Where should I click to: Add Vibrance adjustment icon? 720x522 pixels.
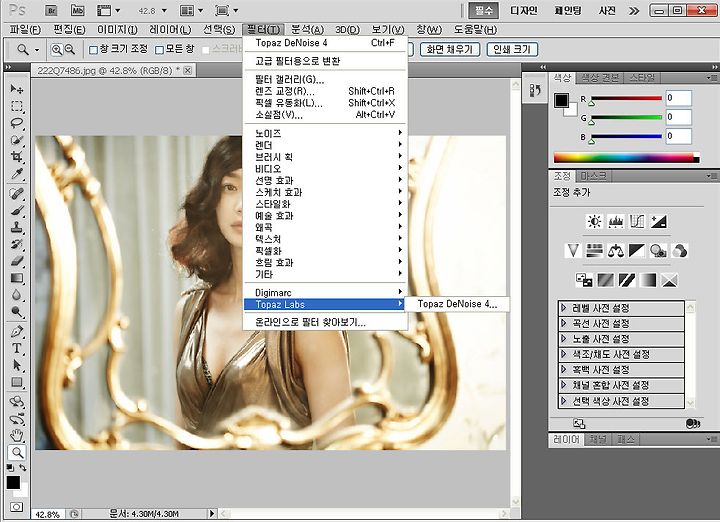coord(573,251)
